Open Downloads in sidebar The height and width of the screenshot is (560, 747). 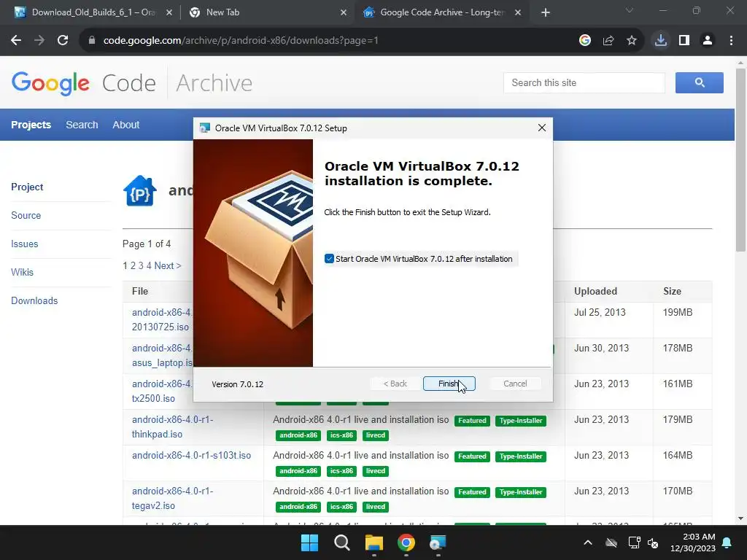34,301
